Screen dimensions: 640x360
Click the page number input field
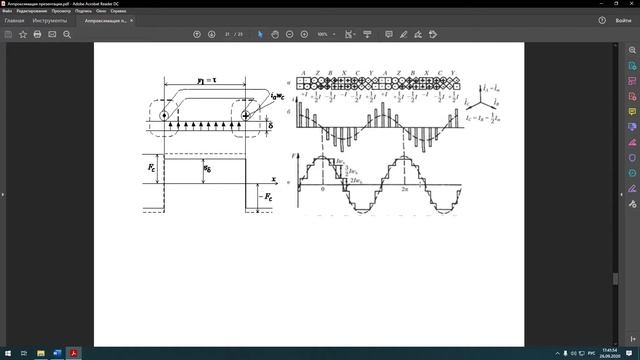[227, 35]
